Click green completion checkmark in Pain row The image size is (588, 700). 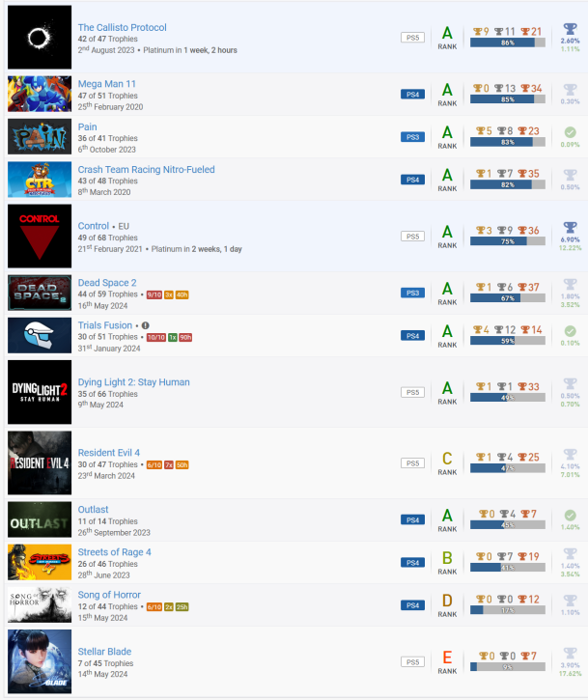[x=571, y=132]
